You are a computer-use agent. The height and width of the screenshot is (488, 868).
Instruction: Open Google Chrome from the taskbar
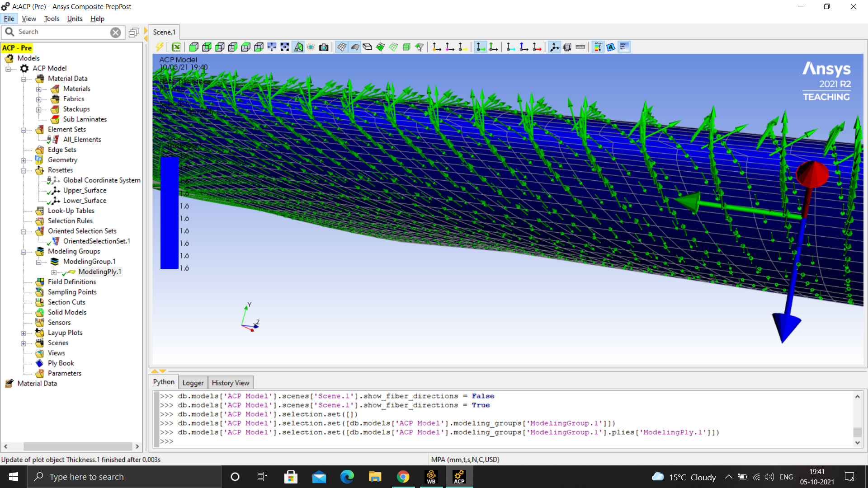403,477
